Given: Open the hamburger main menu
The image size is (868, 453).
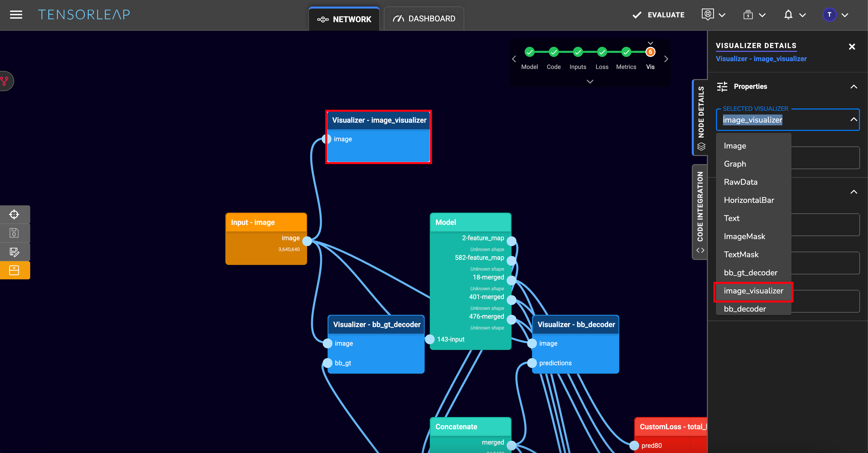Looking at the screenshot, I should 16,15.
